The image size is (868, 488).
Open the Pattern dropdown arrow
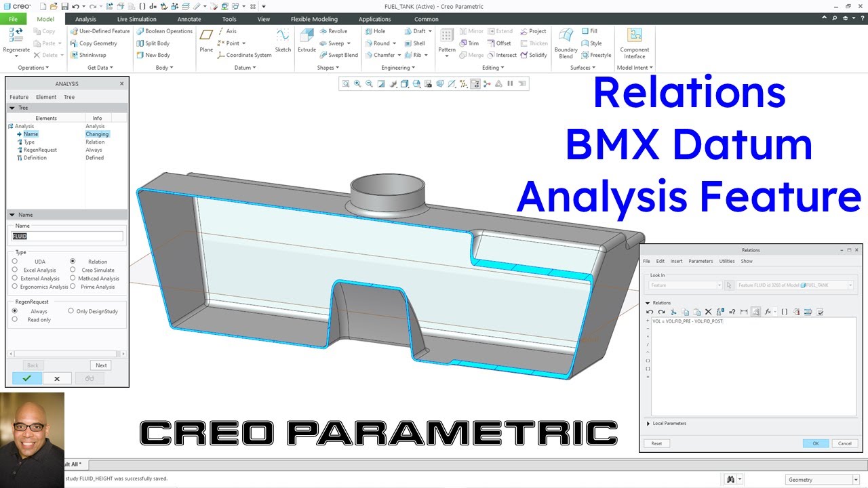click(x=447, y=56)
